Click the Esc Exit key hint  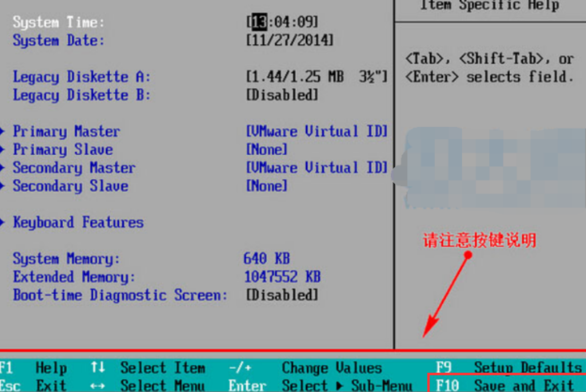coord(33,385)
